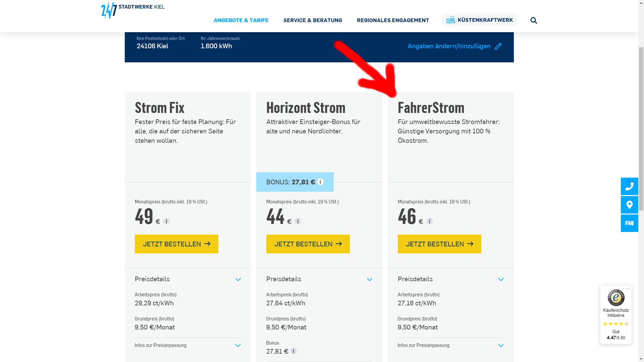Click the Stadtwerke Kiel 24/7 logo
The height and width of the screenshot is (362, 644).
click(133, 10)
